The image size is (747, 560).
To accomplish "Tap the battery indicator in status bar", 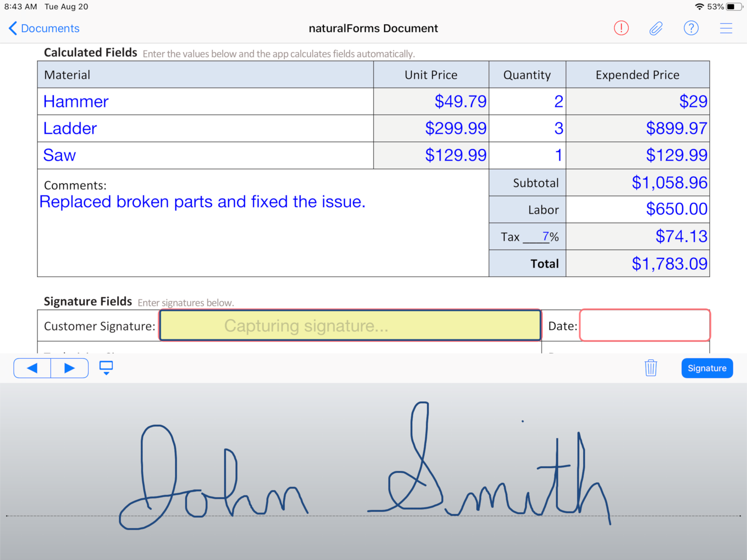I will tap(734, 7).
